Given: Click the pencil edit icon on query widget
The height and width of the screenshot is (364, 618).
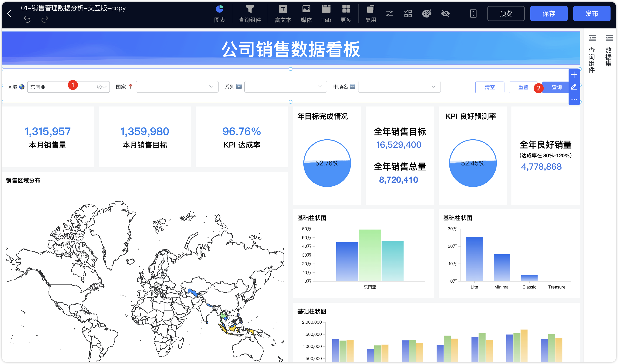Looking at the screenshot, I should click(x=574, y=87).
